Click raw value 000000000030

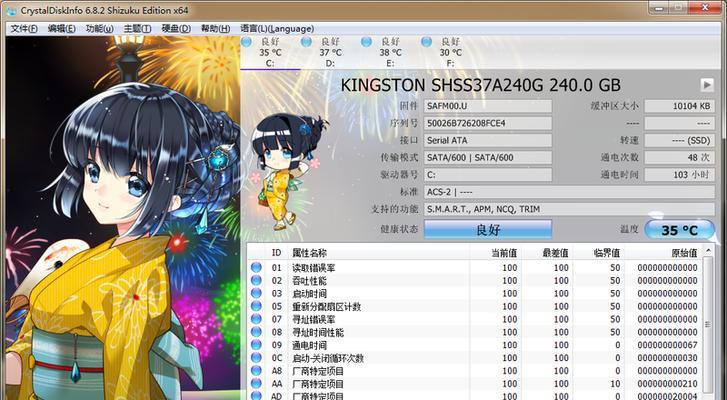(x=667, y=358)
